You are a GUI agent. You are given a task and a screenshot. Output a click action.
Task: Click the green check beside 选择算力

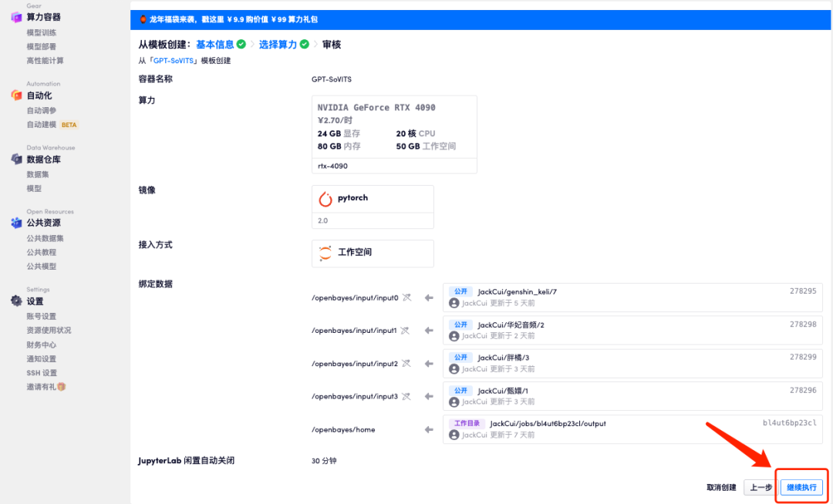[x=305, y=45]
